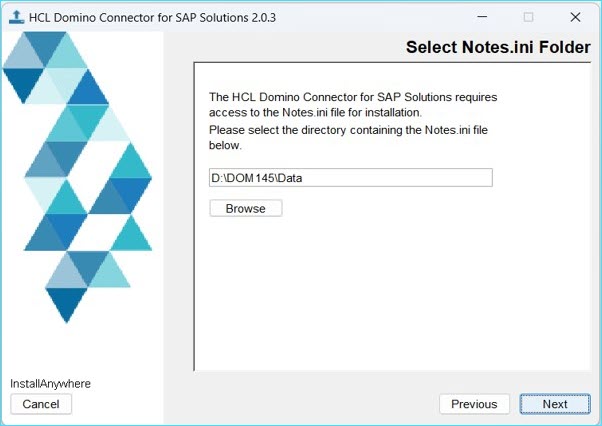Minimize the HCL Domino Connector installer window
This screenshot has height=426, width=602.
click(x=482, y=17)
